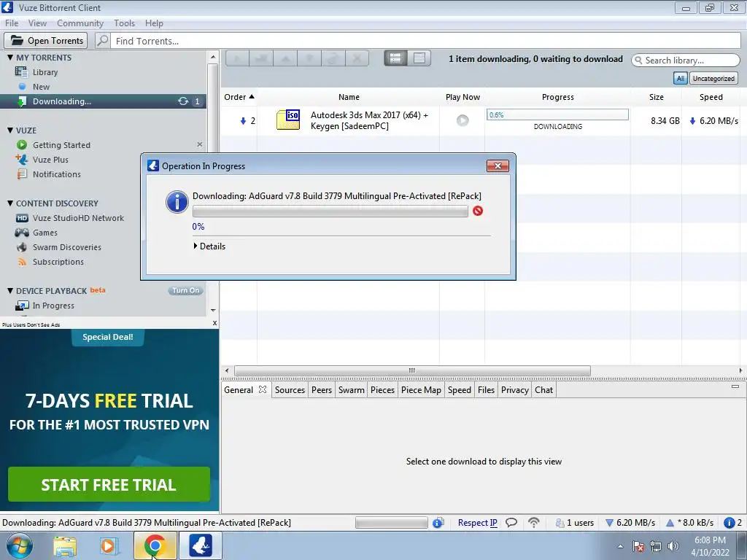
Task: Click the toolbar move-down arrow button
Action: (309, 58)
